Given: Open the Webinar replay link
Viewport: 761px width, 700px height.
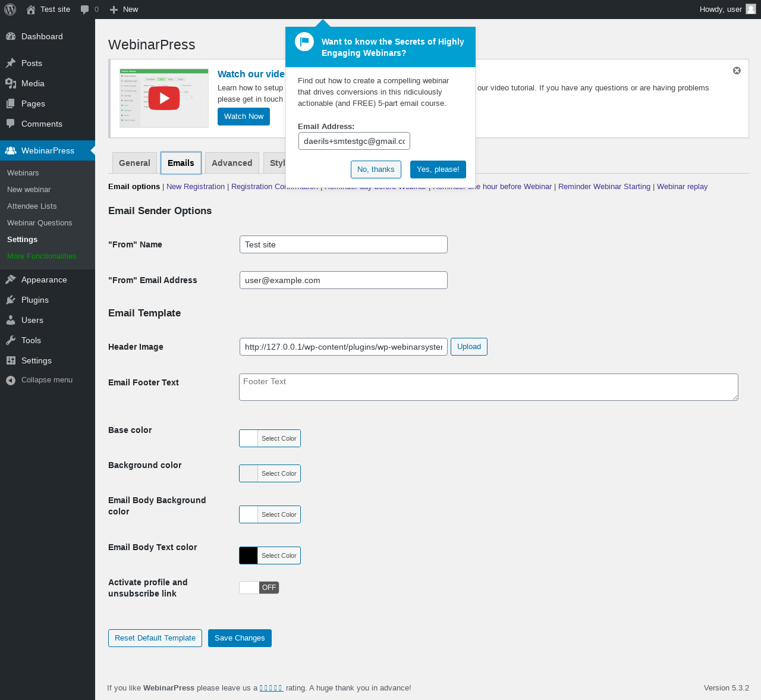Looking at the screenshot, I should tap(682, 187).
